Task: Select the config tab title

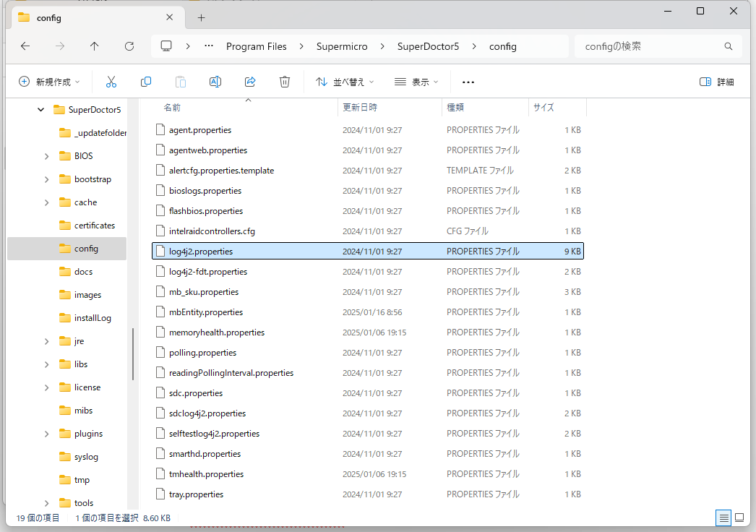Action: point(48,18)
